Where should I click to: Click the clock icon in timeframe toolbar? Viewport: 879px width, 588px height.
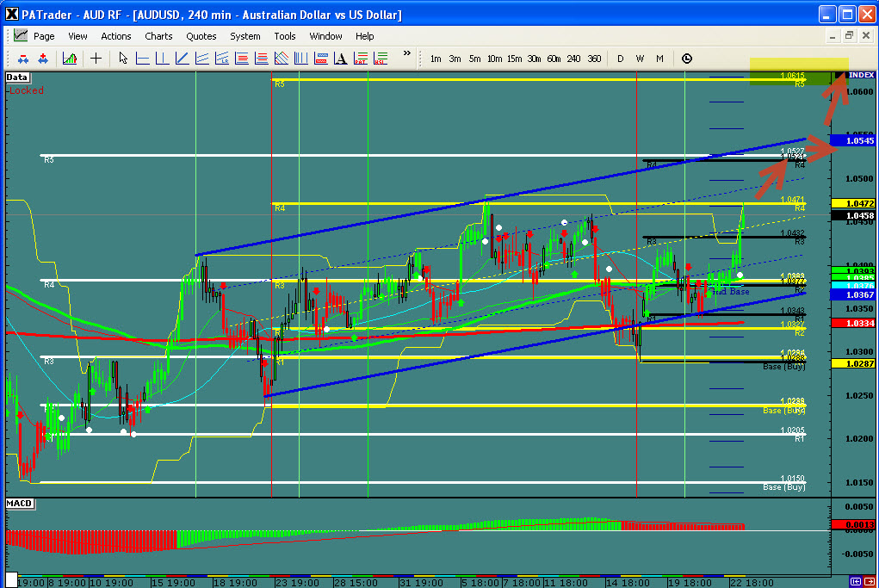[686, 59]
